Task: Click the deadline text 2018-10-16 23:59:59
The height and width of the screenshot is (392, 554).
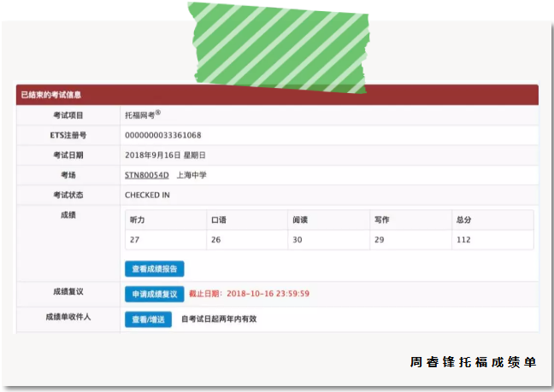Action: (x=268, y=294)
